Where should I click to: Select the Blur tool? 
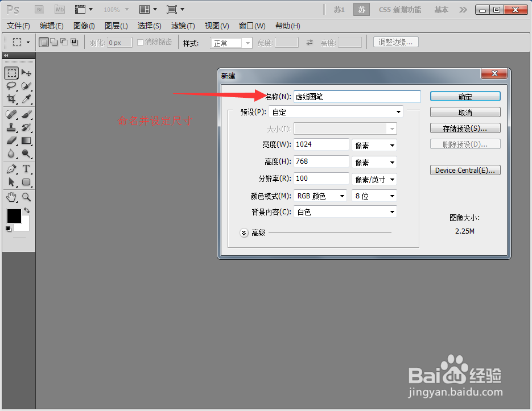[11, 153]
